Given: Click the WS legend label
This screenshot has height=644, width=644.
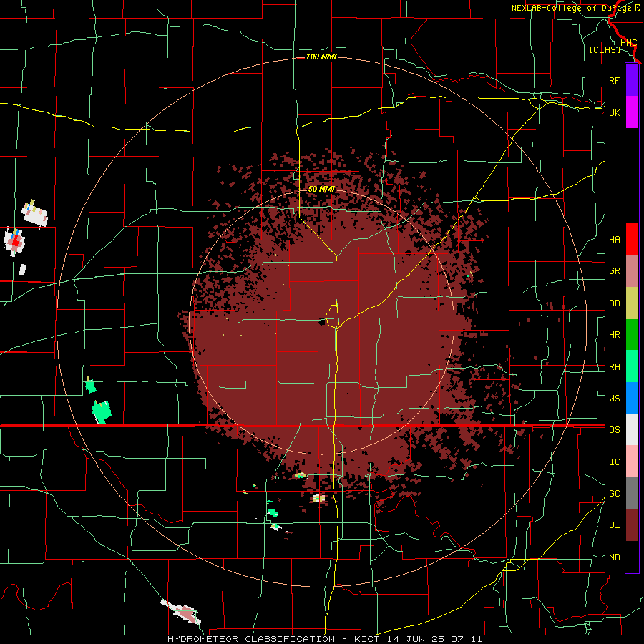Looking at the screenshot, I should (614, 399).
